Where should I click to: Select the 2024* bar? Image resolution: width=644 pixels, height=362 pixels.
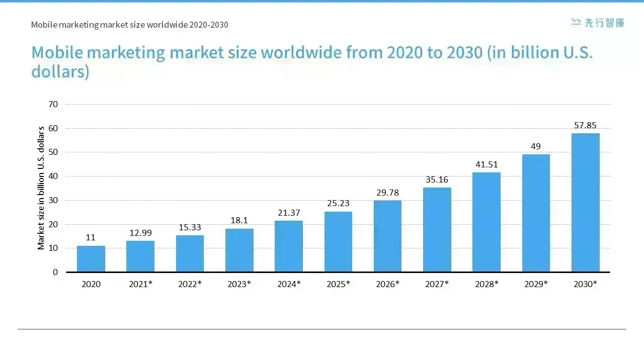(x=289, y=246)
